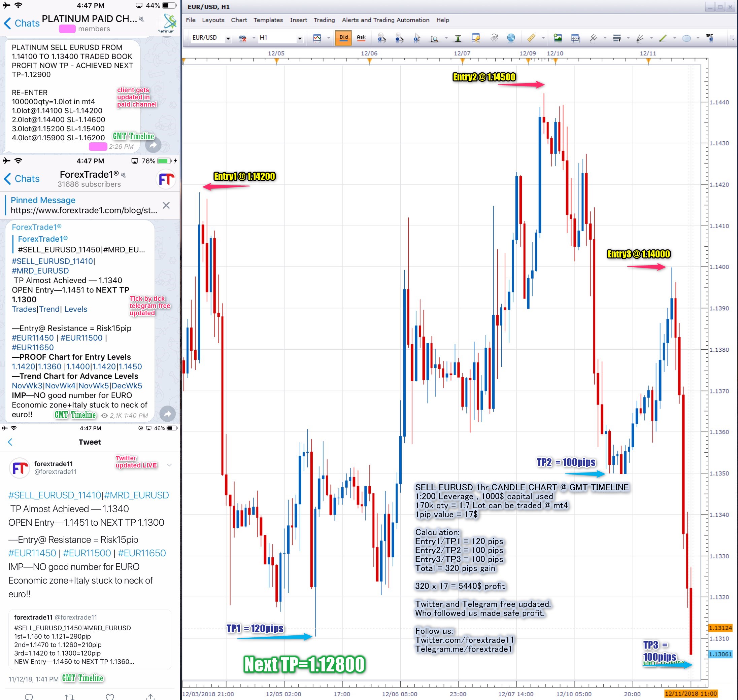Toggle the Bid price button
This screenshot has height=700, width=738.
pyautogui.click(x=343, y=38)
